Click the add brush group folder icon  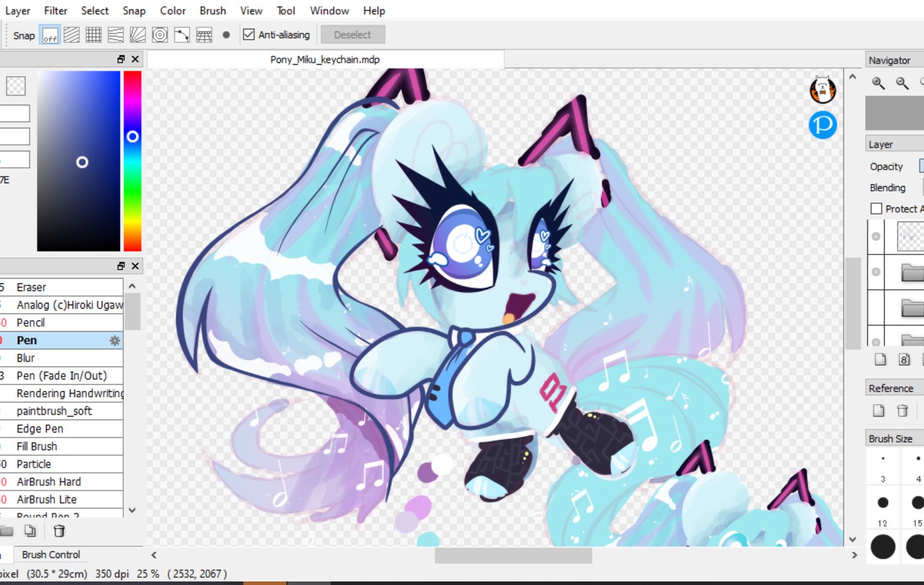coord(7,531)
